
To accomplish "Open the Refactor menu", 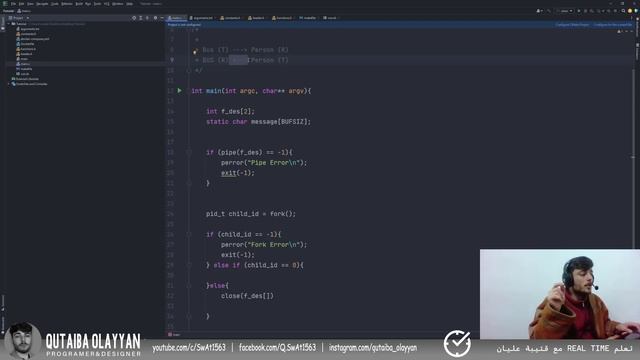I will [x=67, y=4].
